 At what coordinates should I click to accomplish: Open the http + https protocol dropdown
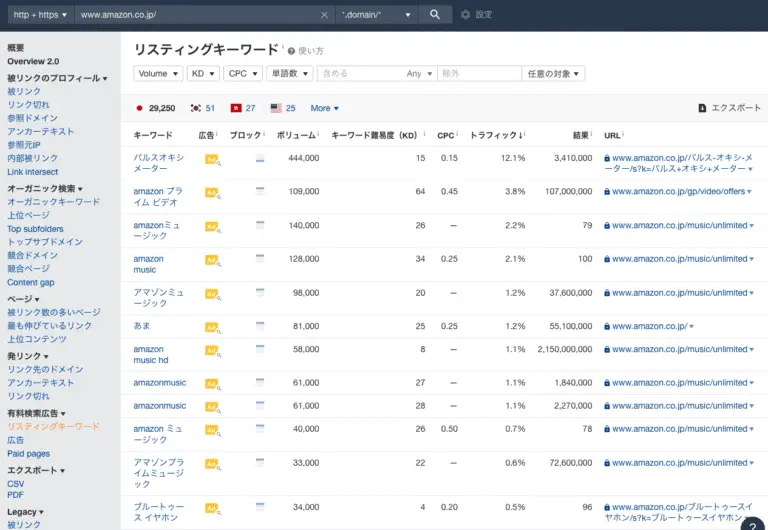(x=40, y=15)
